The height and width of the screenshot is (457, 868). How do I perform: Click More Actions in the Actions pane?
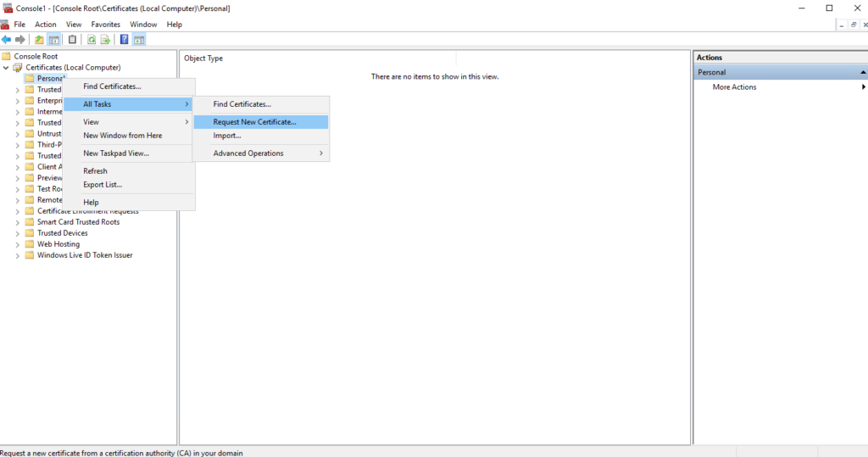pos(734,87)
